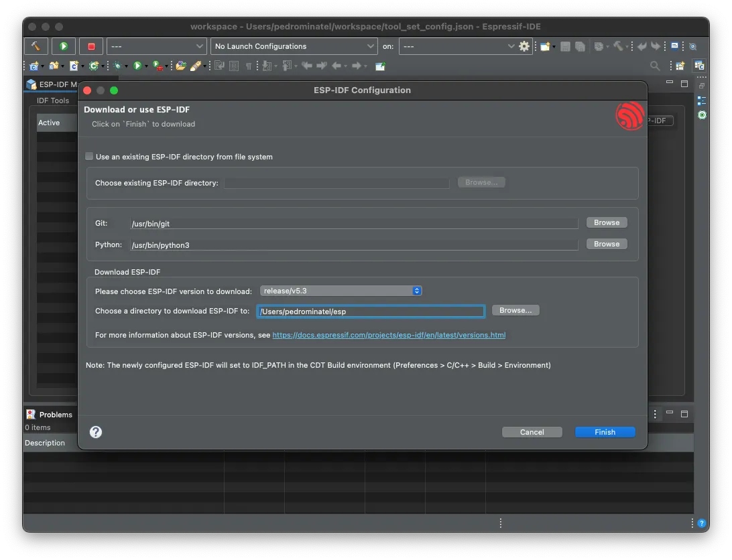
Task: Click the red Stop button
Action: (91, 46)
